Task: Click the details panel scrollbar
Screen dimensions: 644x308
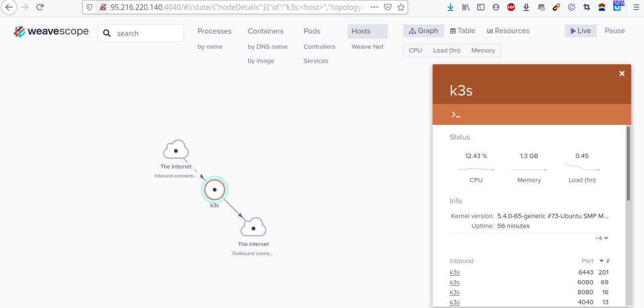Action: (x=628, y=163)
